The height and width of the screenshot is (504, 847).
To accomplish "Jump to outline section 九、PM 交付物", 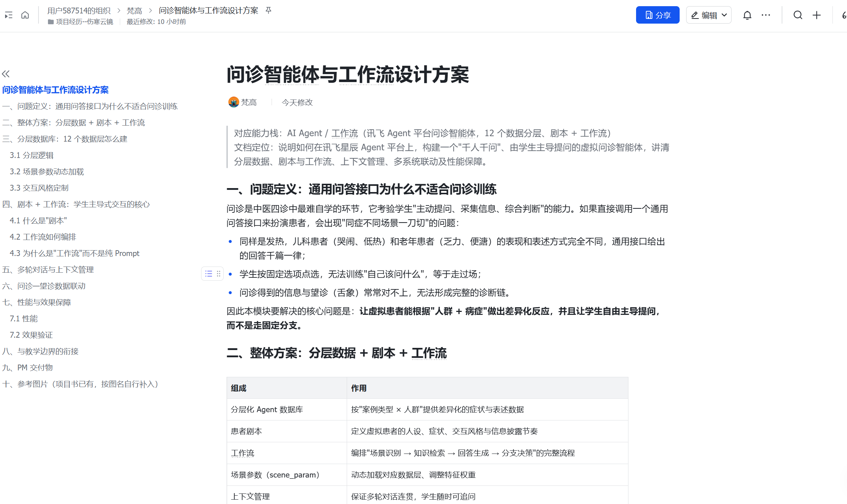I will (28, 367).
